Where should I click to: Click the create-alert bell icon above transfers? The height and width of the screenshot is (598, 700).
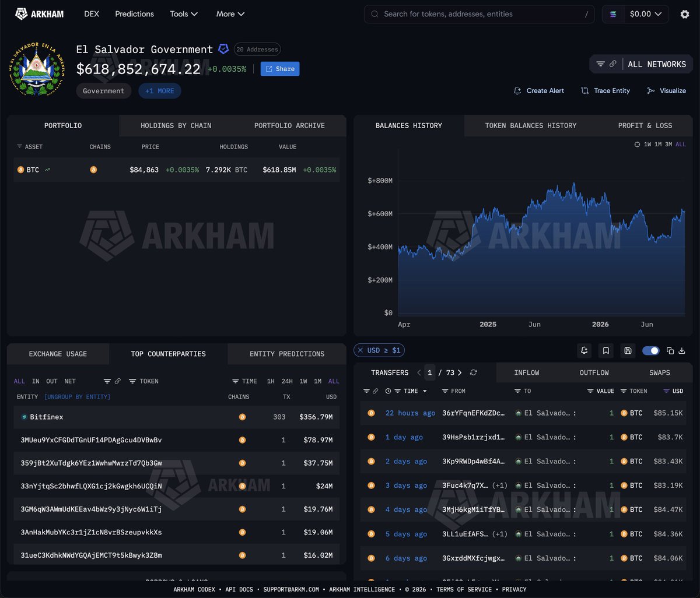pos(584,350)
